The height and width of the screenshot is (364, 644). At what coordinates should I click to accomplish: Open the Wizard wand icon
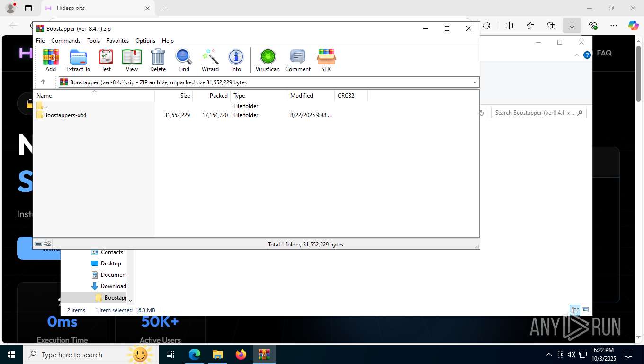(x=210, y=60)
